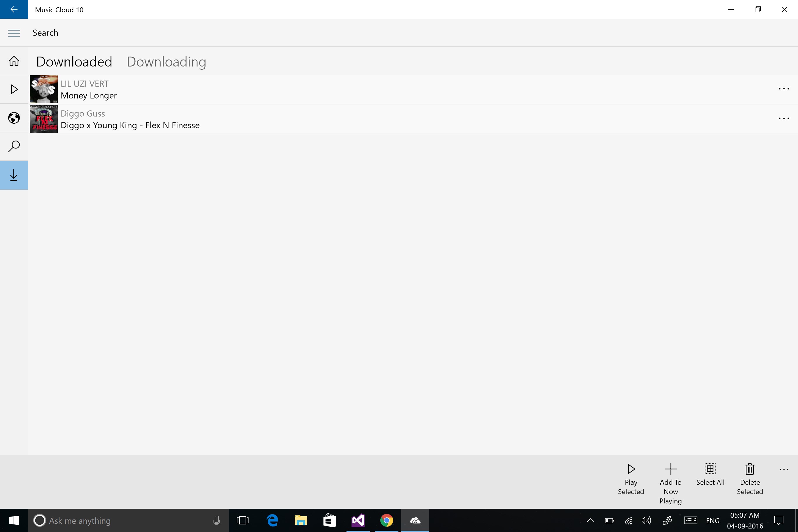Select the Downloads sidebar icon

pyautogui.click(x=14, y=175)
